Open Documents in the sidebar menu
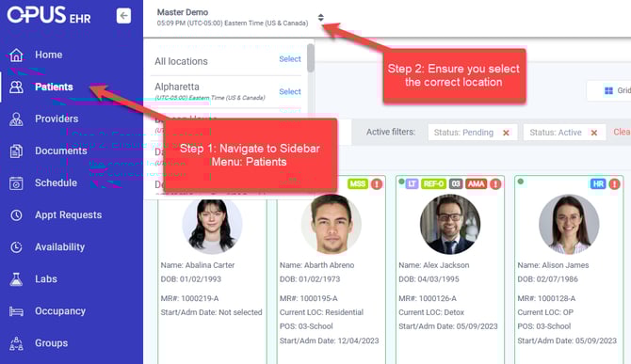Viewport: 631px width, 364px height. tap(61, 151)
